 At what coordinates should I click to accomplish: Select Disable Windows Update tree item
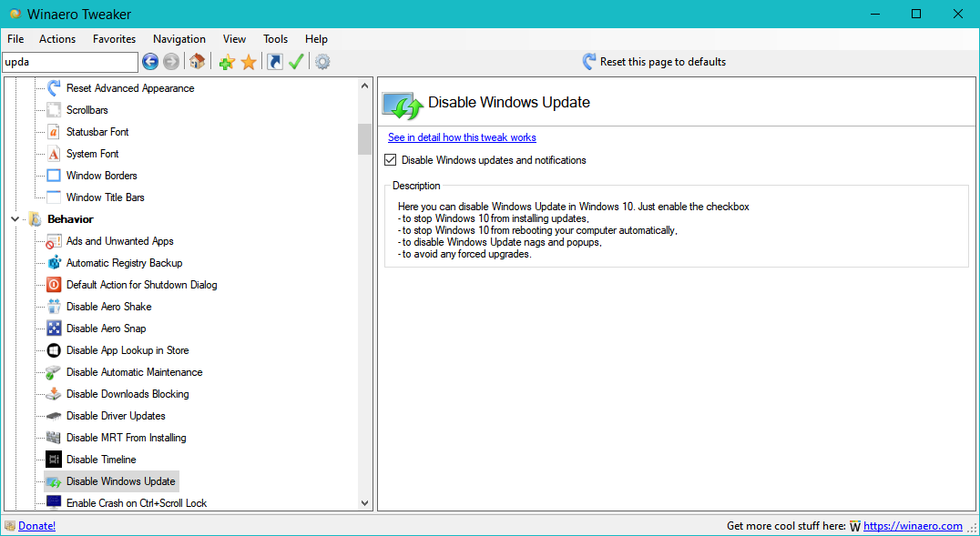[120, 481]
